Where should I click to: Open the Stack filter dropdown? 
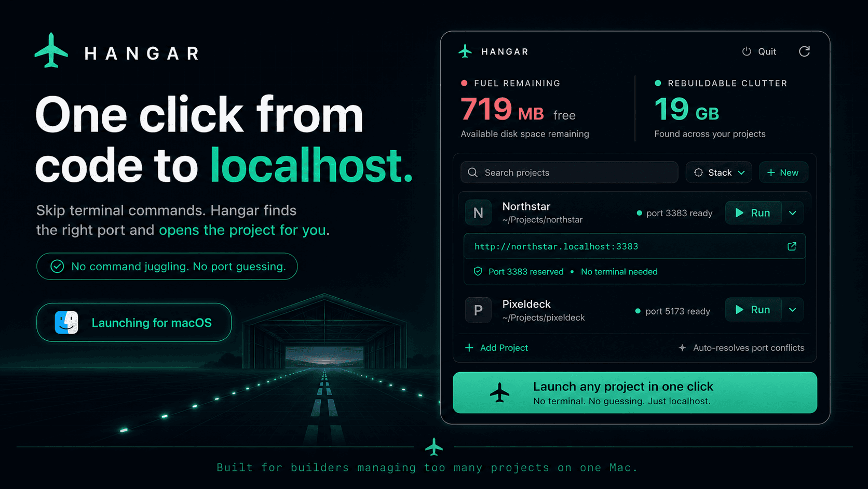click(719, 173)
